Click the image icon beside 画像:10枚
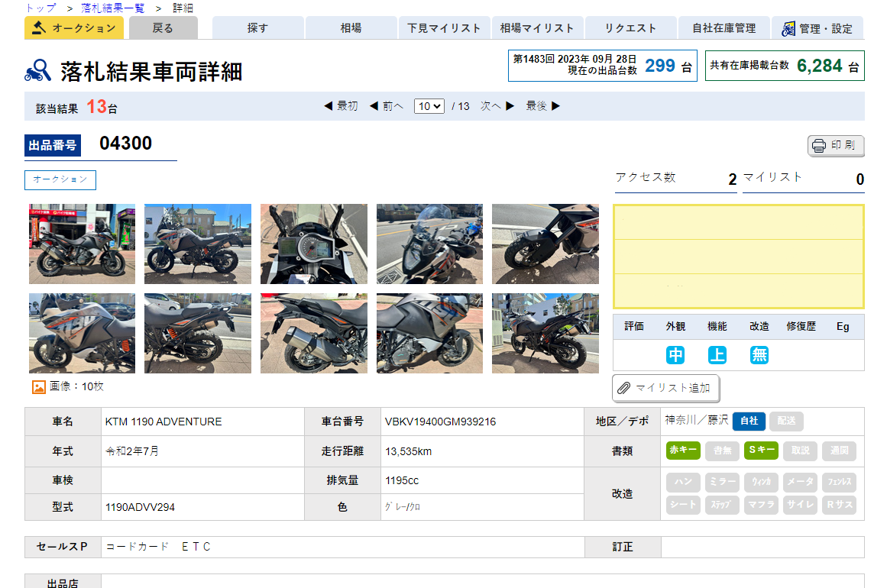Viewport: 887px width, 588px height. coord(38,386)
